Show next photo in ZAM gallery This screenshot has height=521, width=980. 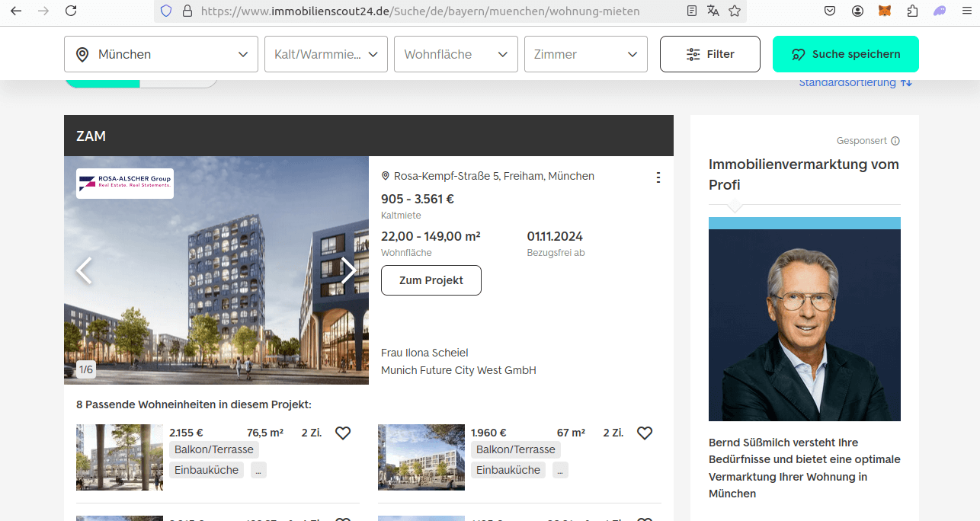point(348,270)
